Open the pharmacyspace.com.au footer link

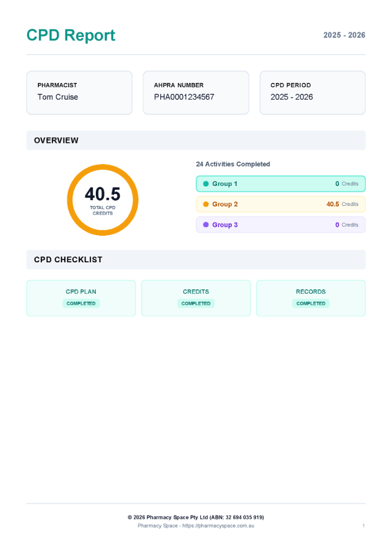tap(218, 526)
